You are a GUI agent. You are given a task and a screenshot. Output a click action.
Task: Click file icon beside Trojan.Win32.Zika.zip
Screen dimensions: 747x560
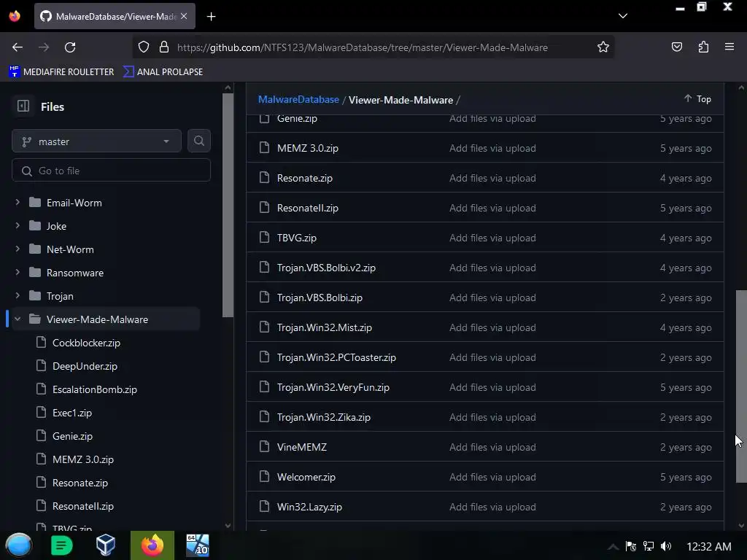(x=264, y=416)
